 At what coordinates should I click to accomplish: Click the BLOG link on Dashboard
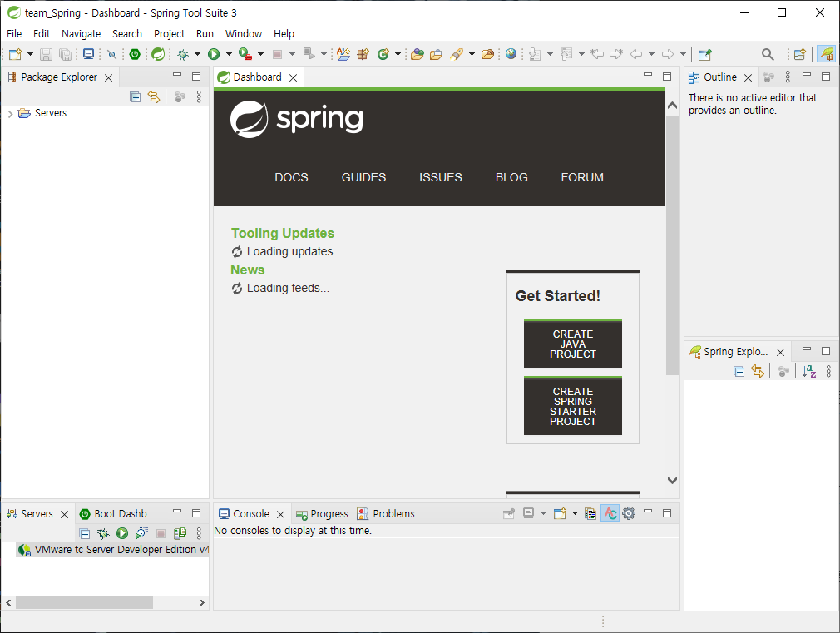511,177
